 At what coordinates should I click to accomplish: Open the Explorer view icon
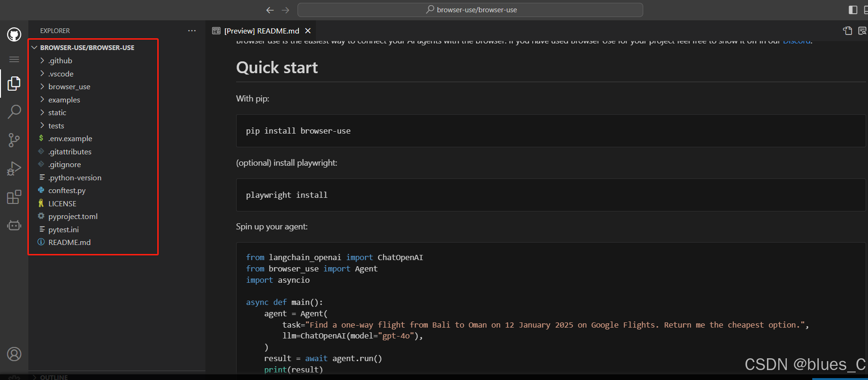(14, 84)
